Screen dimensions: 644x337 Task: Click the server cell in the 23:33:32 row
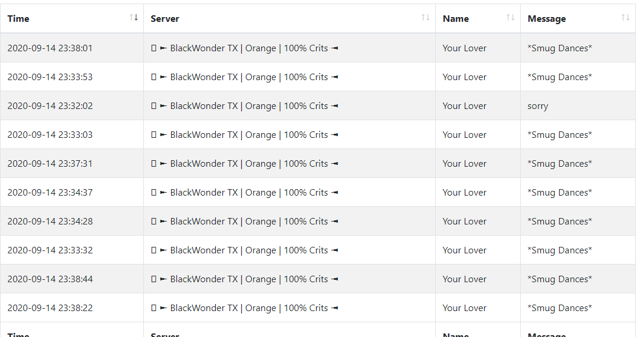pos(290,250)
